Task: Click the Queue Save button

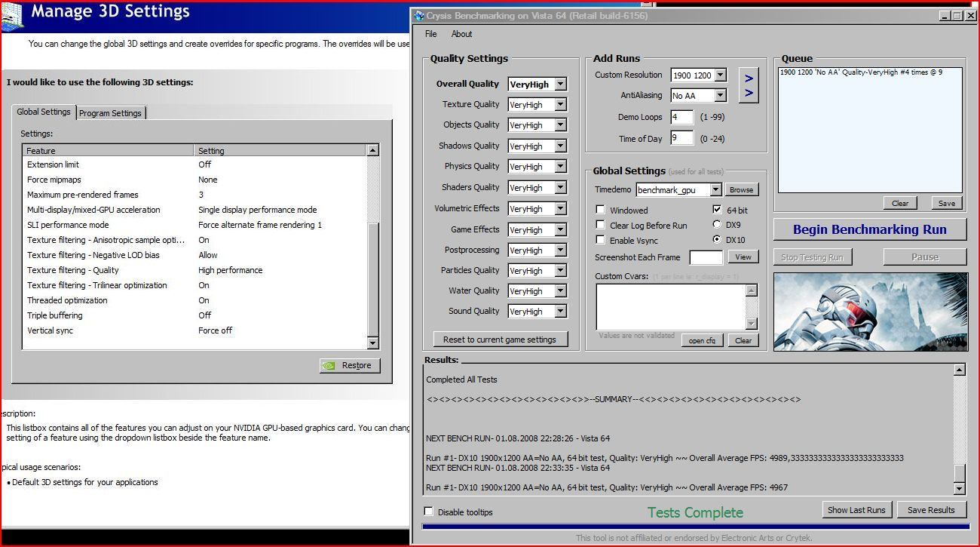Action: coord(947,203)
